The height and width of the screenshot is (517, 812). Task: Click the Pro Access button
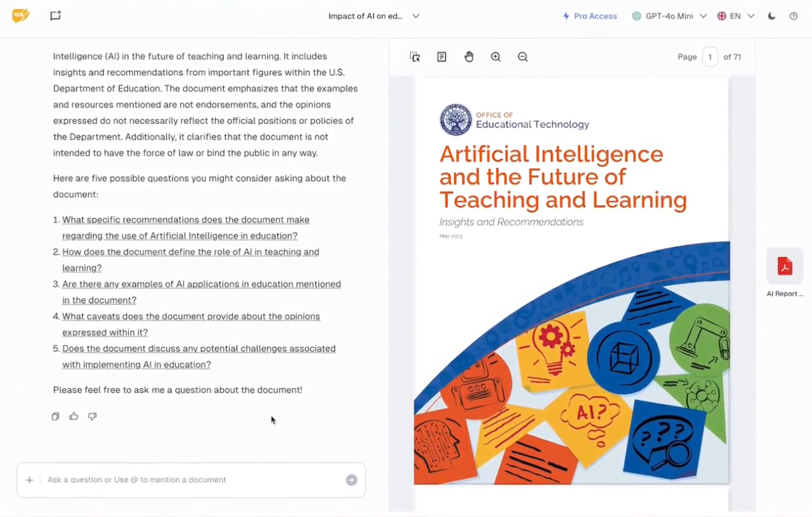[x=589, y=16]
